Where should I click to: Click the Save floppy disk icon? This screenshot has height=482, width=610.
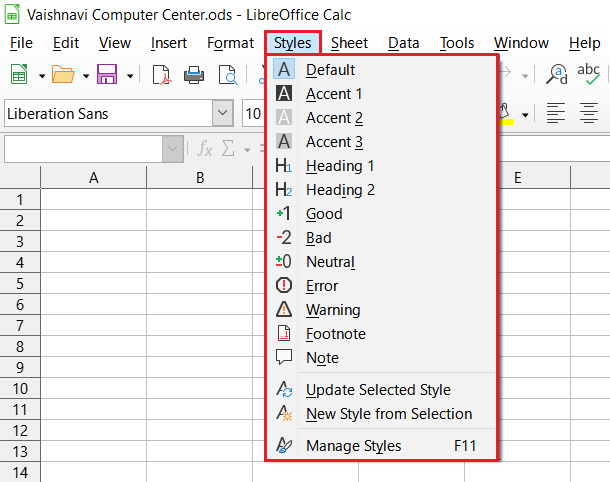pyautogui.click(x=107, y=74)
